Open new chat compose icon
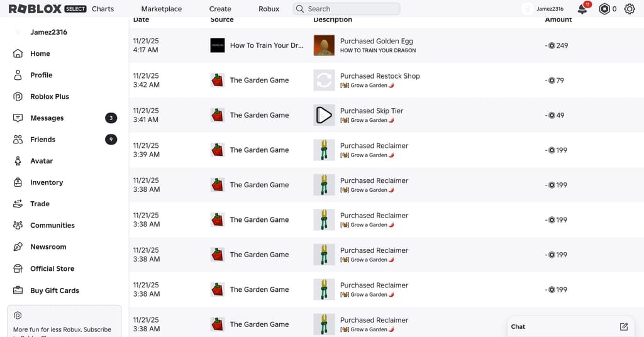The width and height of the screenshot is (644, 337). tap(623, 327)
